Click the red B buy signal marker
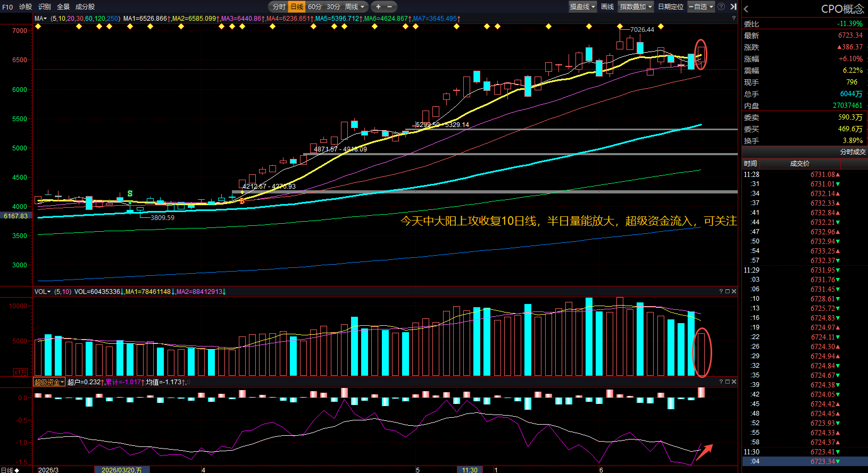868x473 pixels. [x=242, y=201]
